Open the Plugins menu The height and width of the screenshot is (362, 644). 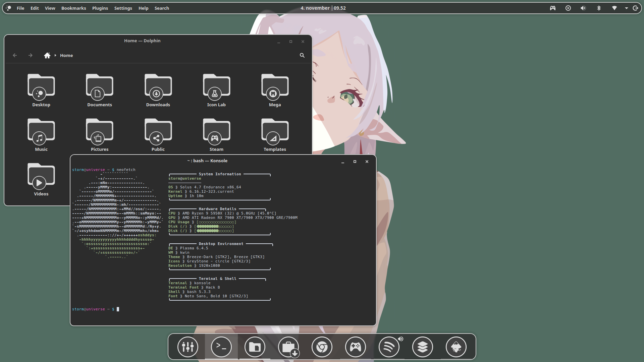point(100,8)
